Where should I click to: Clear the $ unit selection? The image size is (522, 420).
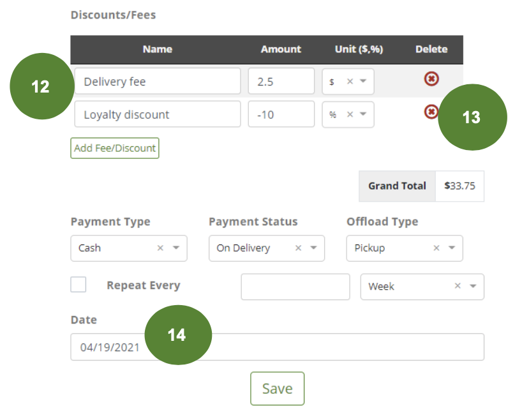coord(350,81)
